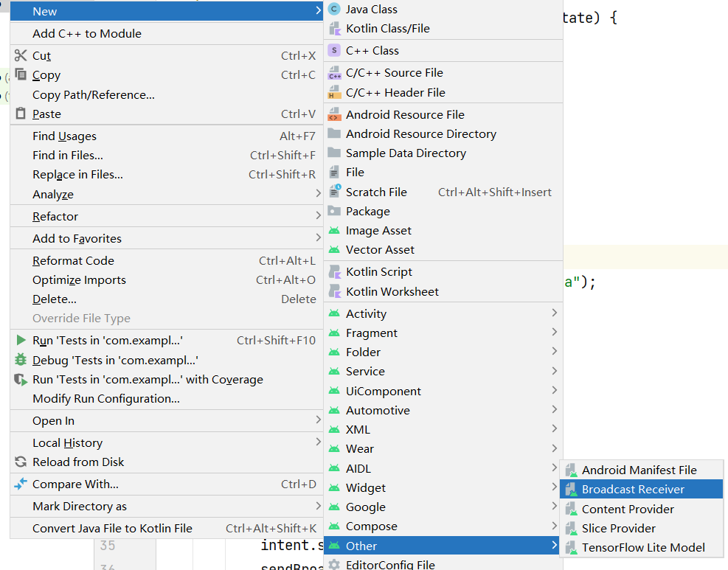
Task: Choose Delete... menu entry
Action: point(166,299)
